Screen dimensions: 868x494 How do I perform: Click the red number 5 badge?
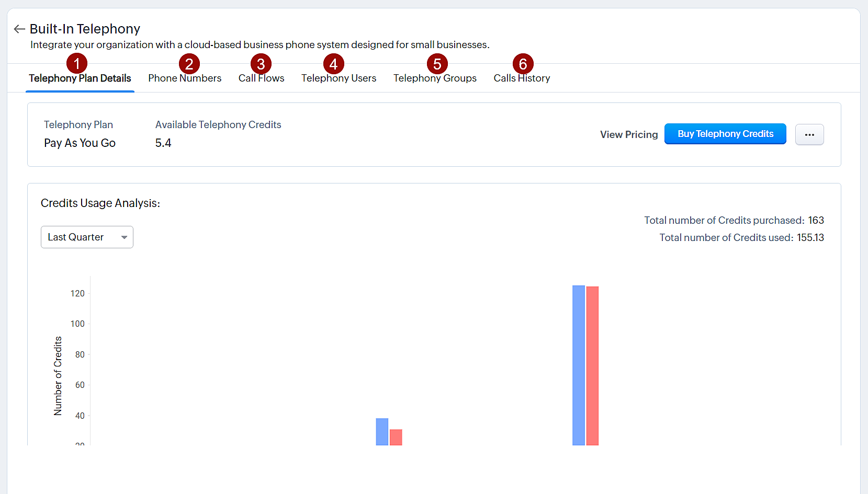coord(437,64)
